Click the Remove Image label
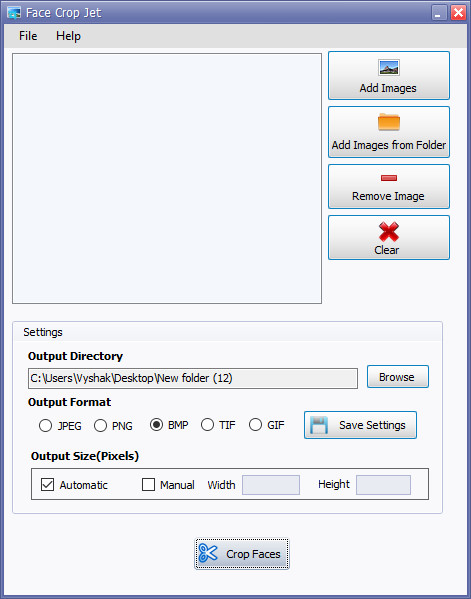This screenshot has width=471, height=599. coord(388,196)
